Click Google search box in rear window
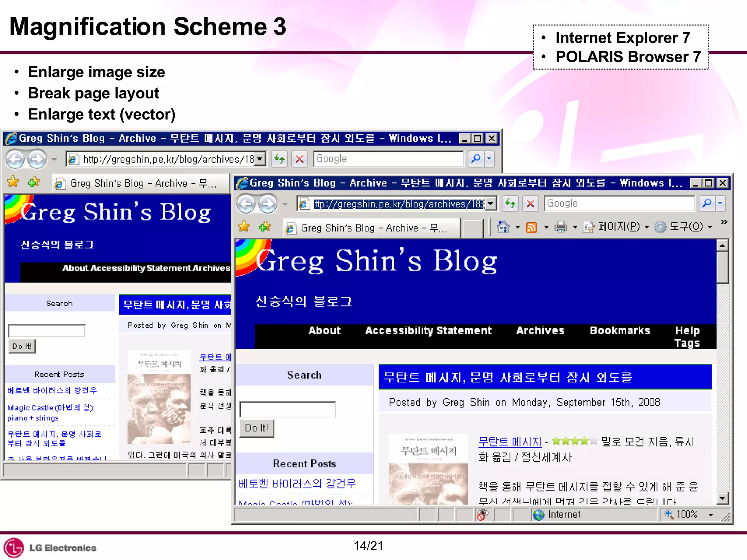747x560 pixels. click(x=388, y=159)
